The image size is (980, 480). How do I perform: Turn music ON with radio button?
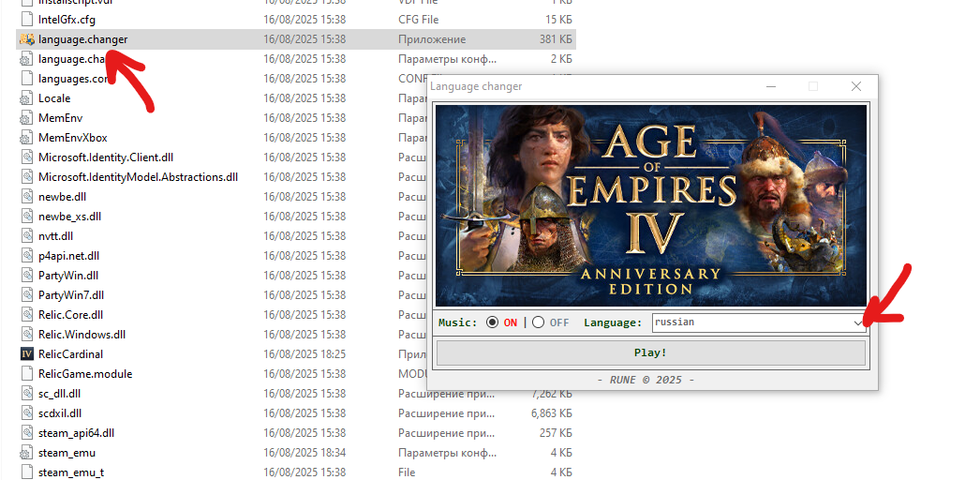[x=493, y=322]
